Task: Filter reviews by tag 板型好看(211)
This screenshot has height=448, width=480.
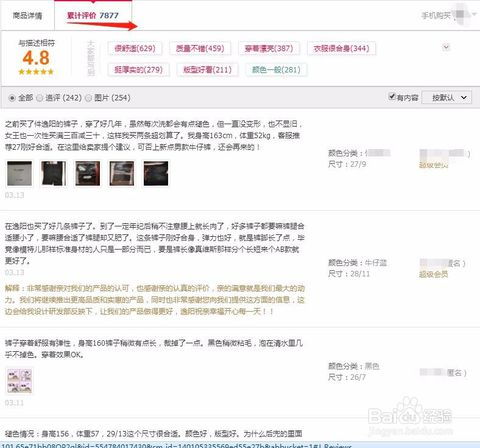Action: pos(207,70)
